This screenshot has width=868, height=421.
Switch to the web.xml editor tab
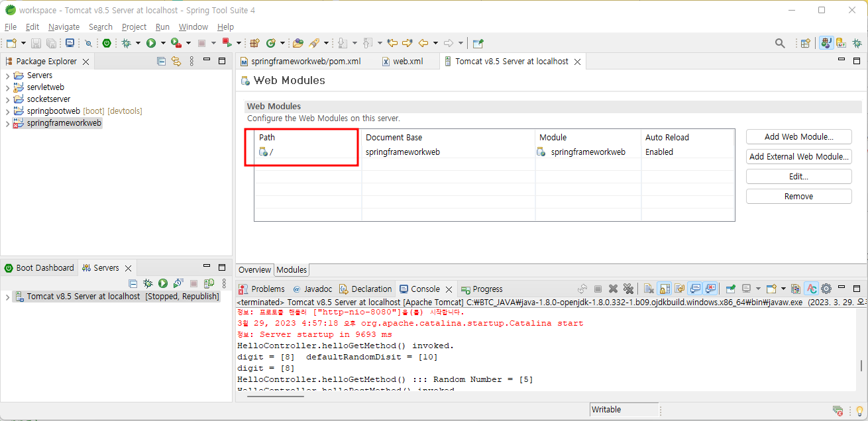[x=402, y=61]
